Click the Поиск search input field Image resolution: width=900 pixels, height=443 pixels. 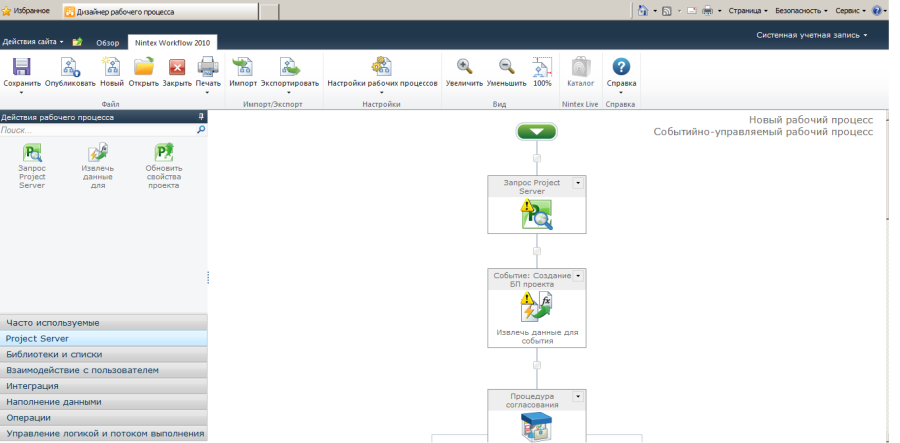click(98, 130)
